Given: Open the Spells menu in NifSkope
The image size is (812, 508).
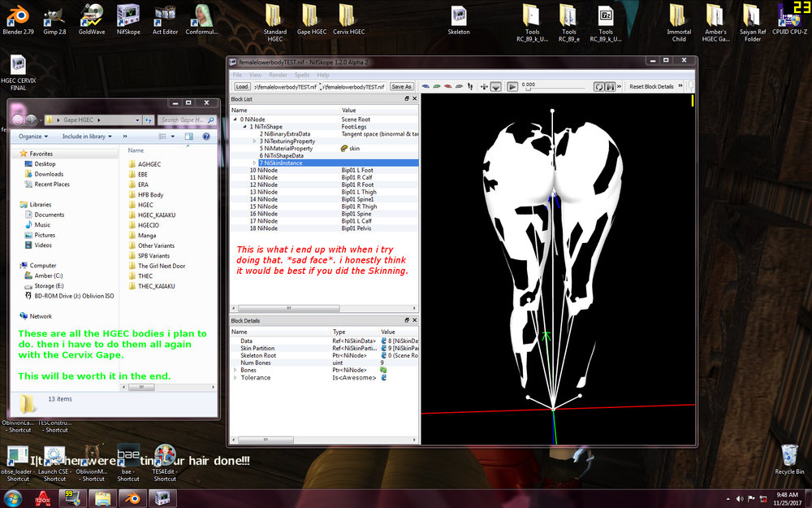Looking at the screenshot, I should [302, 75].
